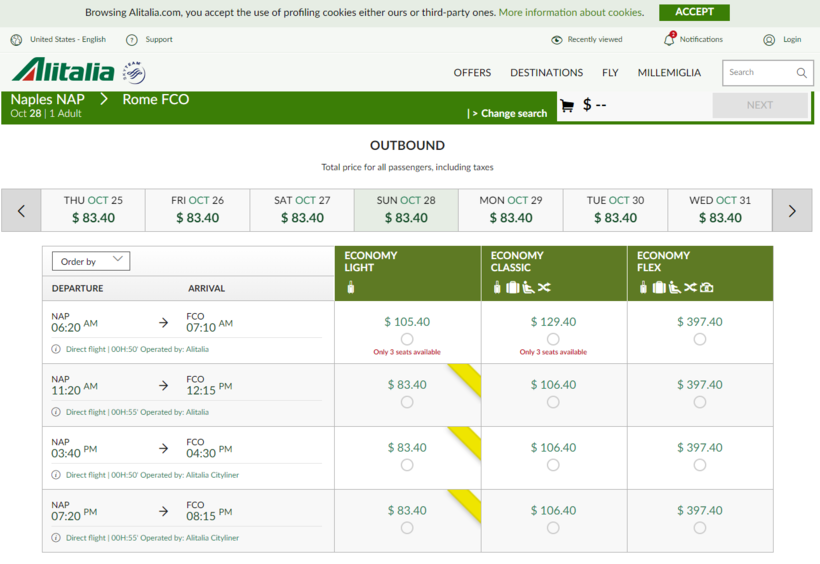Click the globe language icon
This screenshot has width=820, height=564.
[16, 40]
